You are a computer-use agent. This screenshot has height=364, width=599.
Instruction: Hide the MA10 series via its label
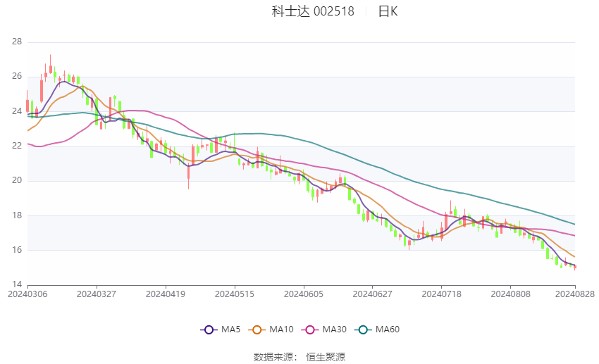coord(282,330)
